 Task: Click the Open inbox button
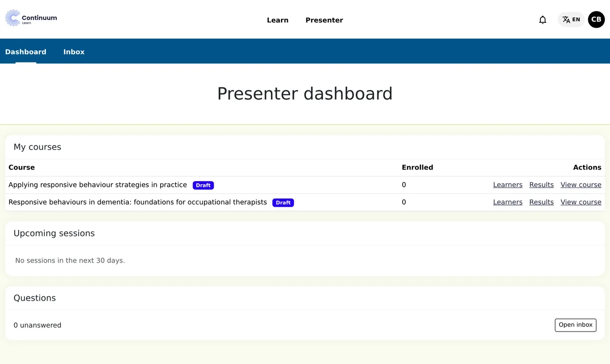pos(575,325)
